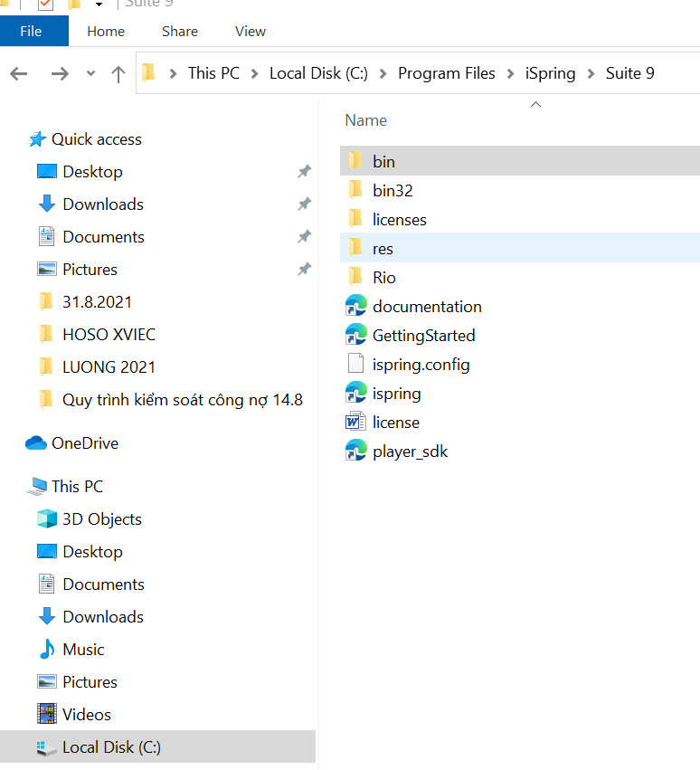The width and height of the screenshot is (700, 770).
Task: Expand chevron after Program Files
Action: 510,73
